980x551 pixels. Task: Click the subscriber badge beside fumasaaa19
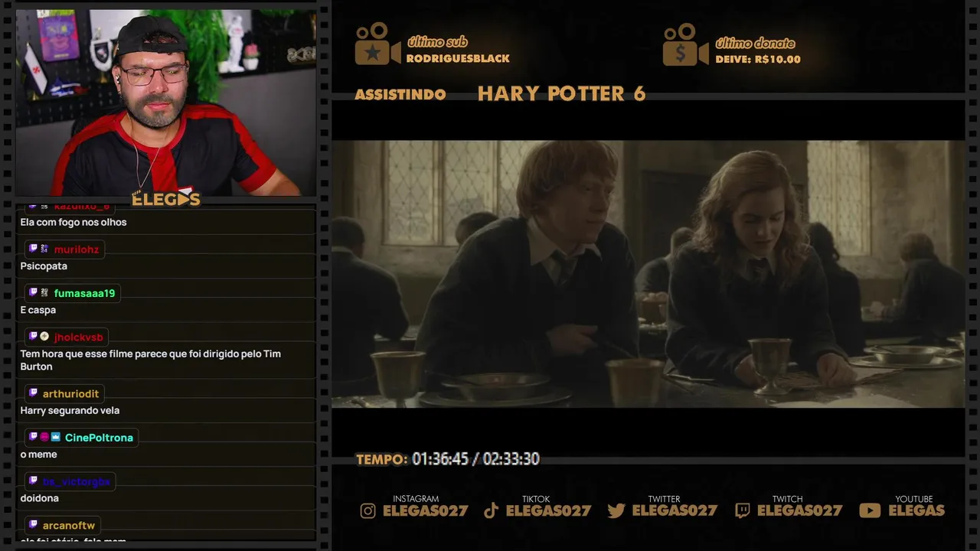tap(44, 292)
